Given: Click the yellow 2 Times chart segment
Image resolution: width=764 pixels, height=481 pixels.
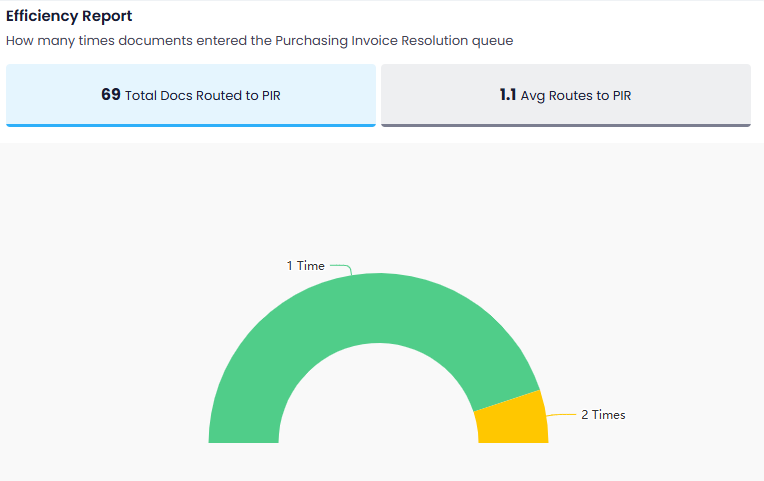Looking at the screenshot, I should tap(512, 419).
